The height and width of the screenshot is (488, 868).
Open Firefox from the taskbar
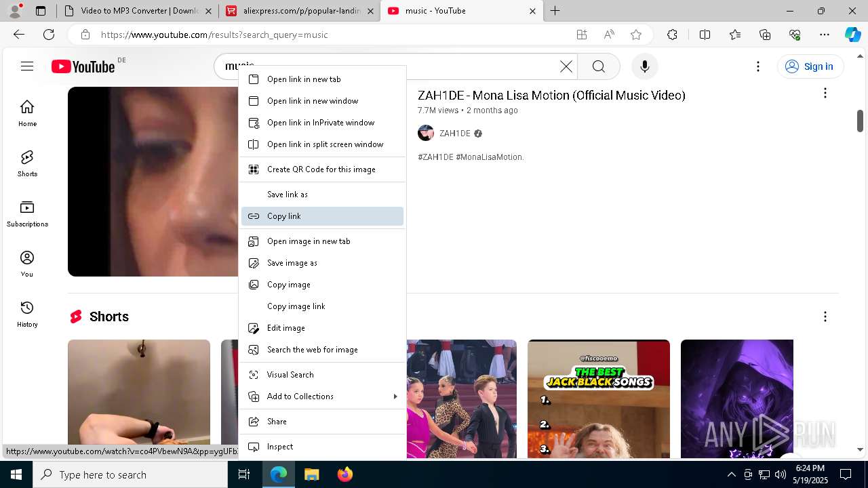pos(345,474)
